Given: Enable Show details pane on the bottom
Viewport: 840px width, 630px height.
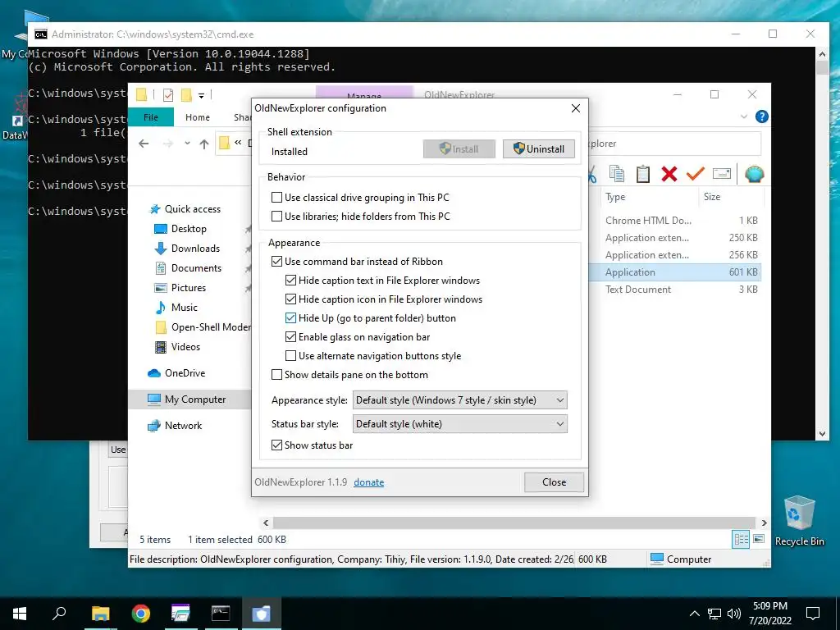Looking at the screenshot, I should click(276, 374).
